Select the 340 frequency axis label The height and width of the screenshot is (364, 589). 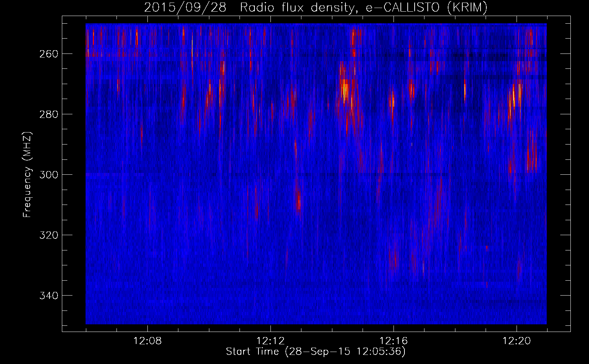[x=48, y=296]
